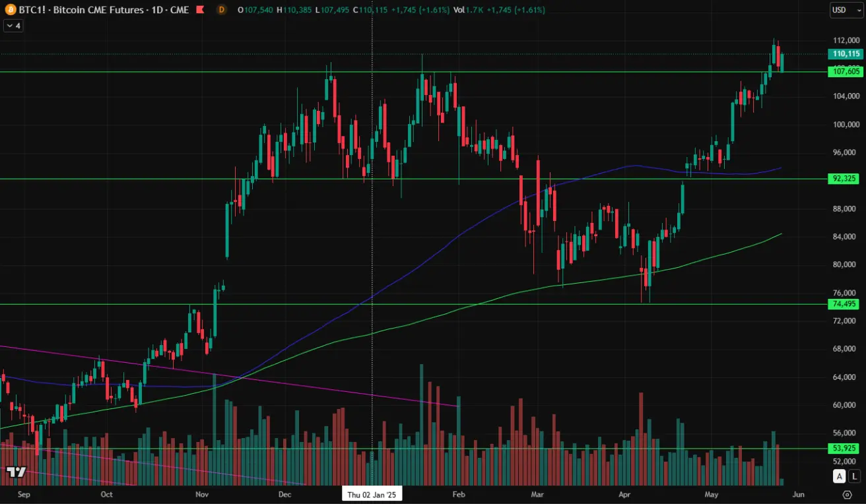Click the 68,000 price axis label

pos(846,349)
